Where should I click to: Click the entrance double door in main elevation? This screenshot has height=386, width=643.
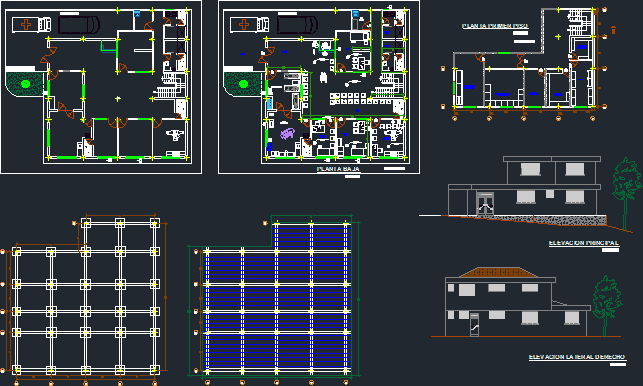(485, 203)
